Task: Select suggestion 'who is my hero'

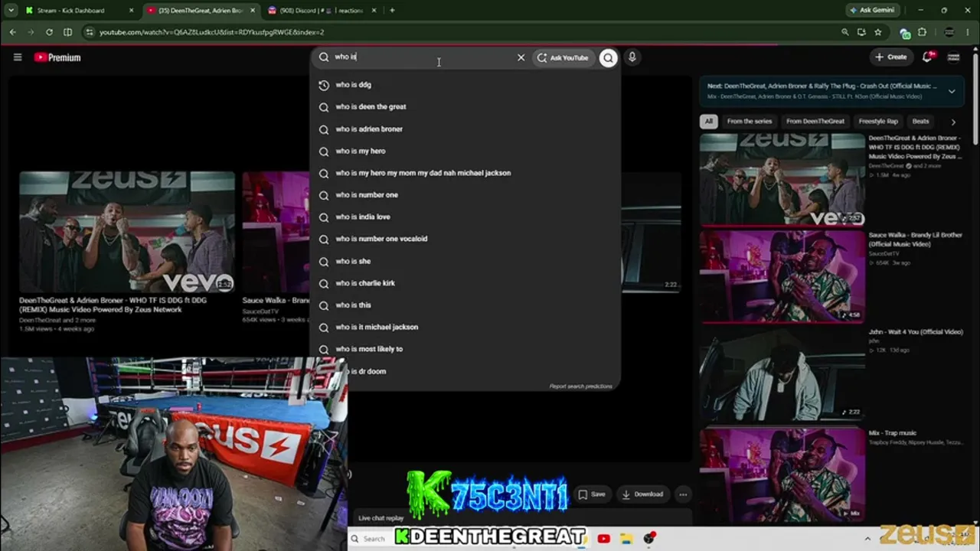Action: point(465,152)
